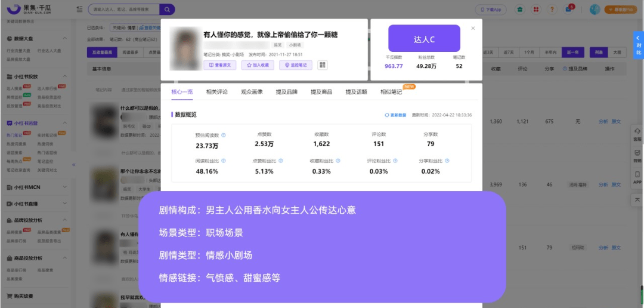Click the info icon beside 阅读粉丝比
The height and width of the screenshot is (308, 644).
tap(224, 161)
